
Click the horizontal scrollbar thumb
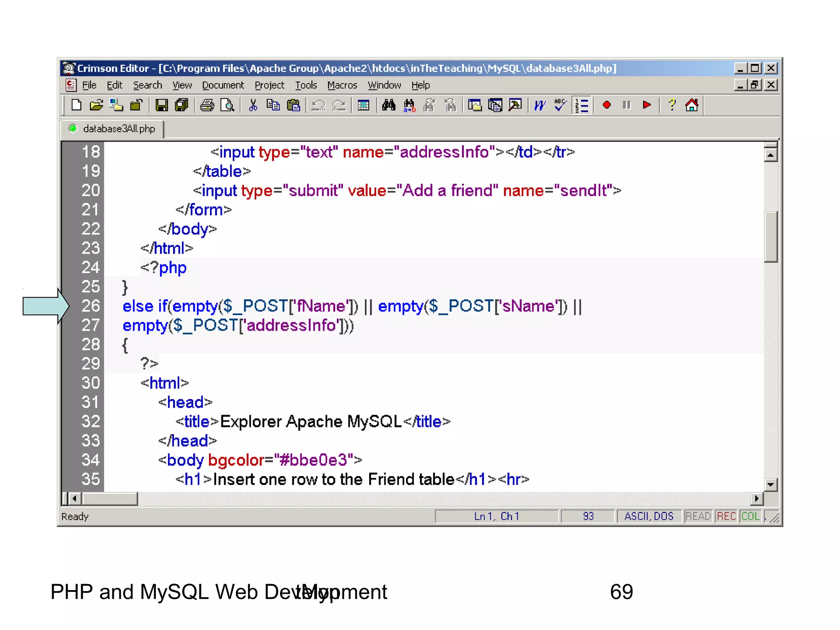point(110,499)
